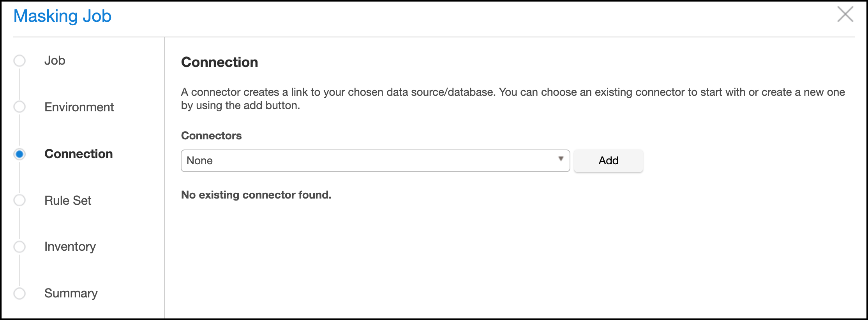The height and width of the screenshot is (320, 868).
Task: Go to the Summary step label
Action: click(71, 293)
